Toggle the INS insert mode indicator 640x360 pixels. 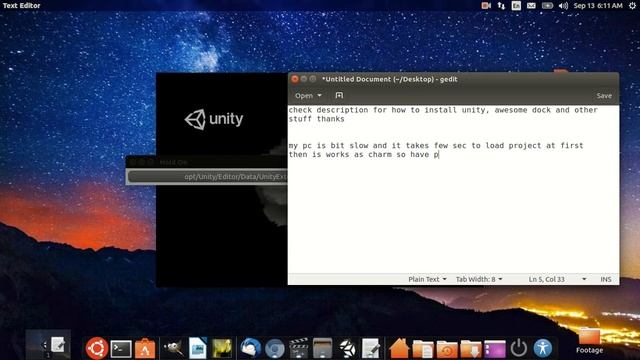(x=606, y=279)
